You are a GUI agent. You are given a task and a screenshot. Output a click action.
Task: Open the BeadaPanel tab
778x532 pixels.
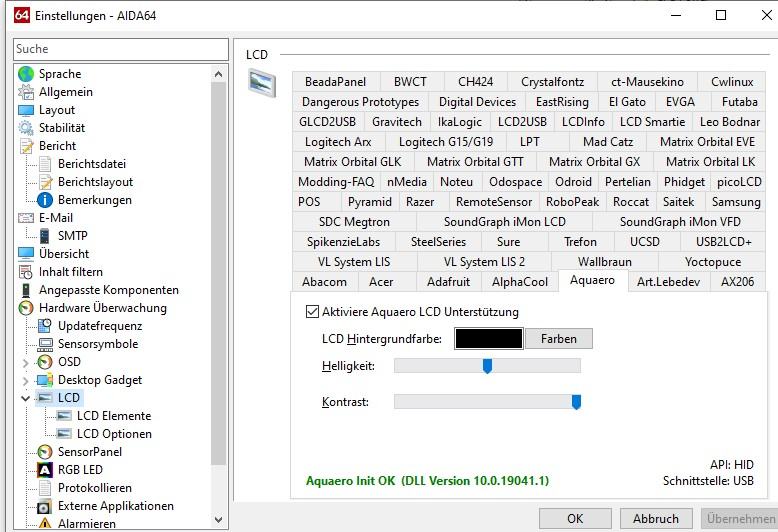coord(335,81)
